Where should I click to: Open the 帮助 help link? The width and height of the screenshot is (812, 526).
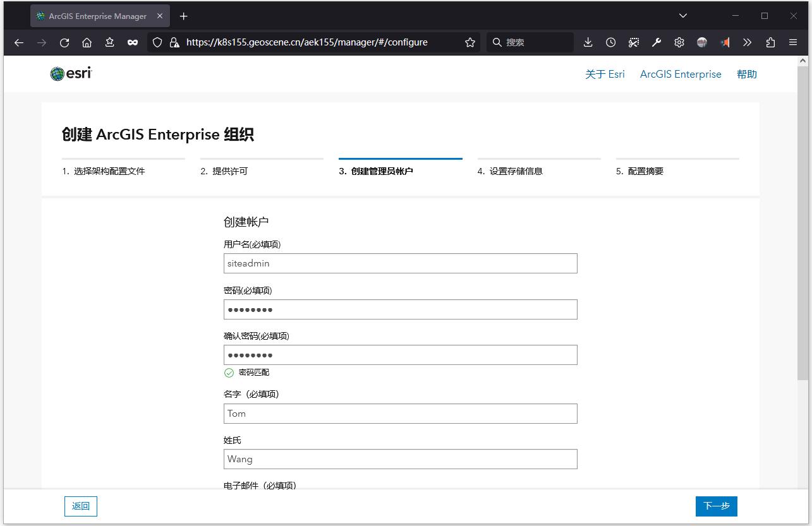[747, 74]
